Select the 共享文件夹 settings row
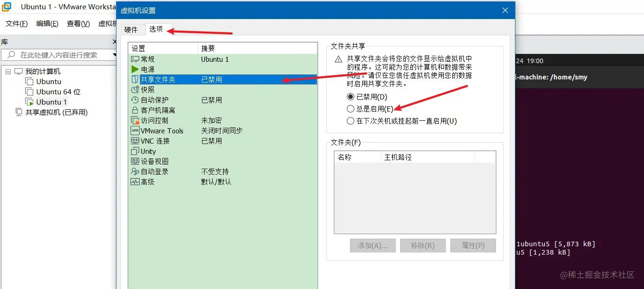Screen dimensions: 644x289 (x=223, y=79)
